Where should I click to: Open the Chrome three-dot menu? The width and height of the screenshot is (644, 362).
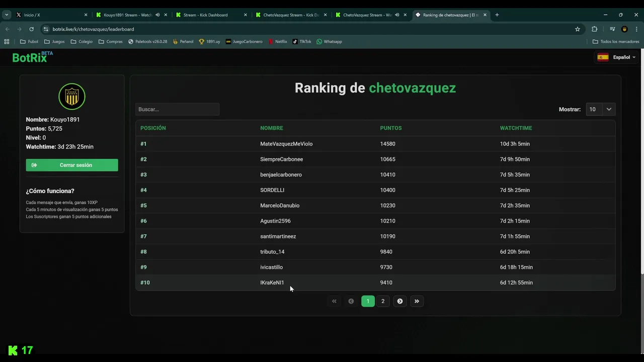(636, 29)
